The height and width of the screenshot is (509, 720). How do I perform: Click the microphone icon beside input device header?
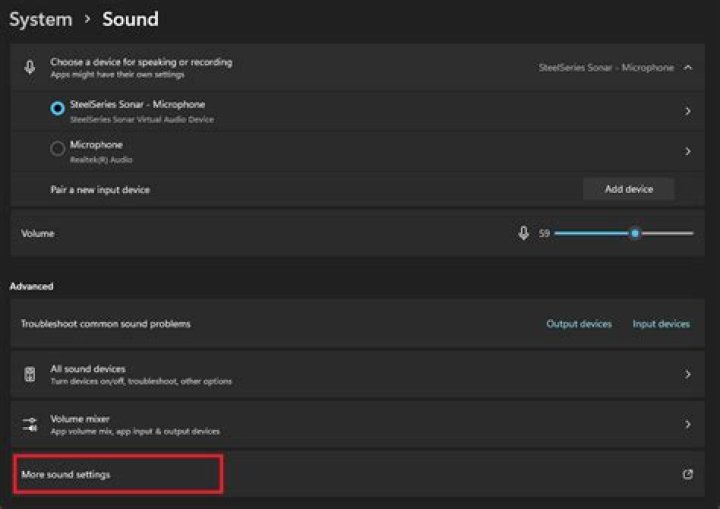point(30,67)
